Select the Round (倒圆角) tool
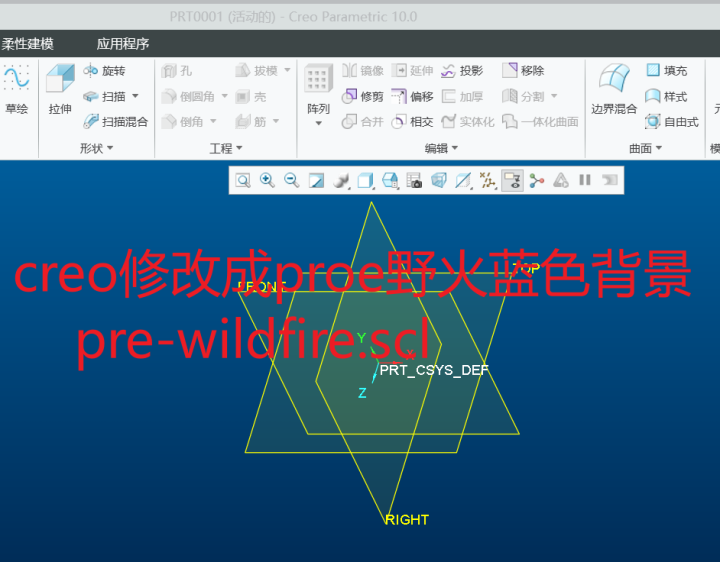720x562 pixels. (x=188, y=96)
